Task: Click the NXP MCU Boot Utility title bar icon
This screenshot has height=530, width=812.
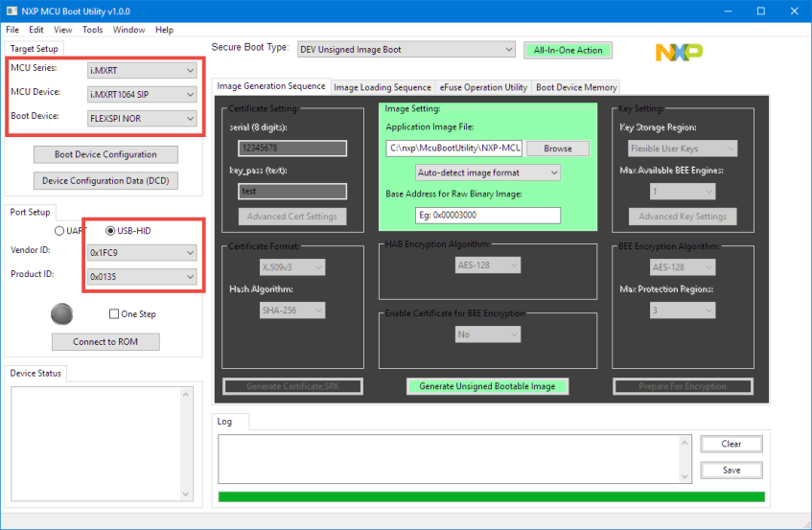Action: click(x=12, y=11)
